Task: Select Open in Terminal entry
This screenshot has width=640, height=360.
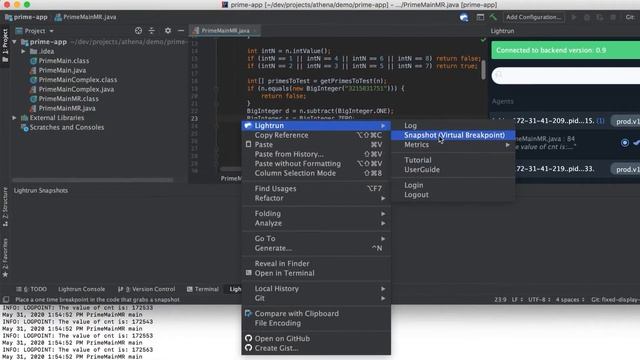Action: point(316,273)
